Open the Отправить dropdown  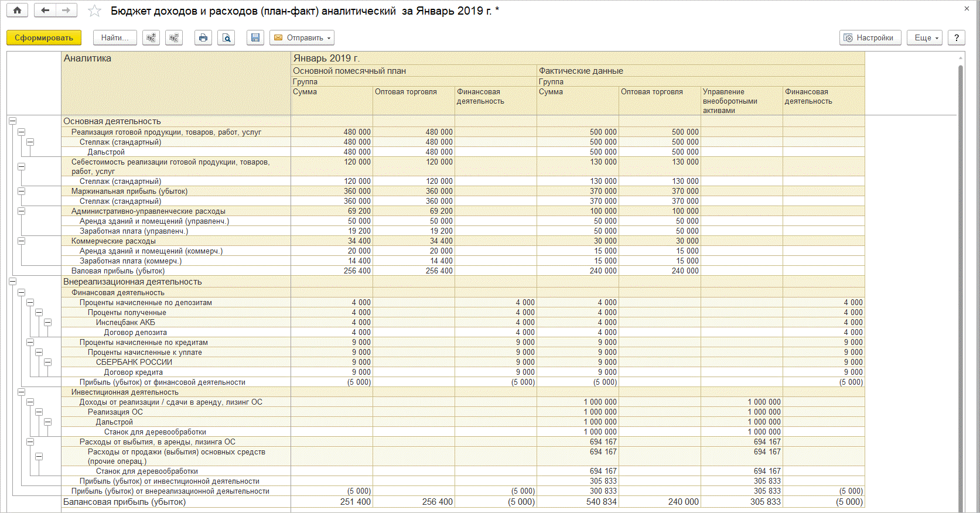[x=302, y=37]
